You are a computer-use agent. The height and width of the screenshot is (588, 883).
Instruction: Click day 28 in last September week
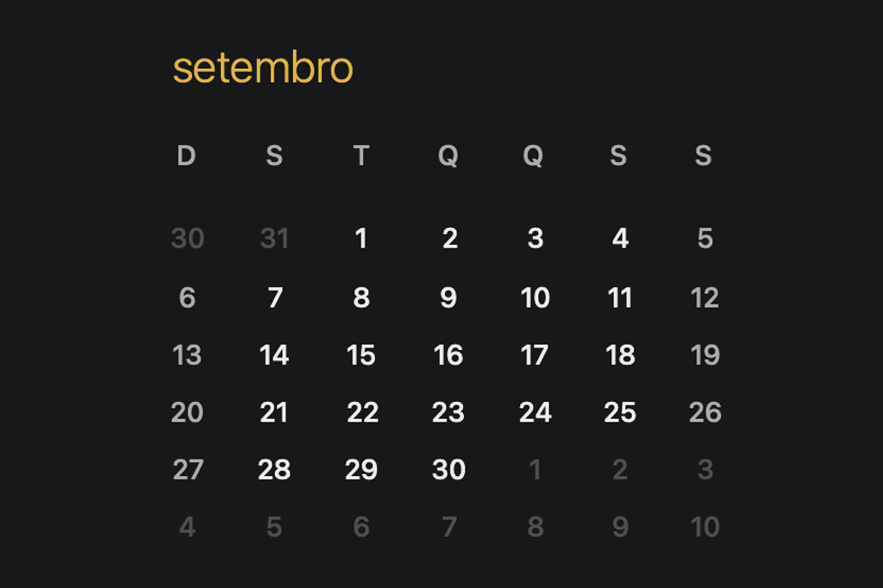[274, 470]
